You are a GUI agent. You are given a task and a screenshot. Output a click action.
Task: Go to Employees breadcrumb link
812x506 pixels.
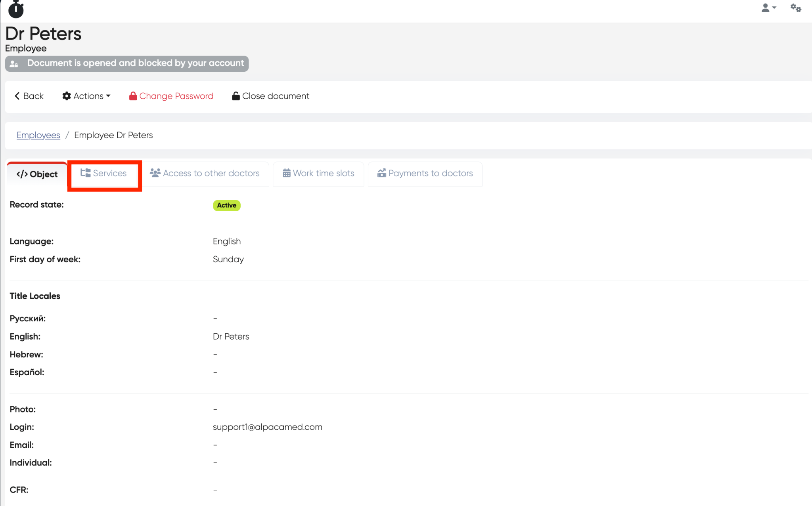pyautogui.click(x=38, y=135)
